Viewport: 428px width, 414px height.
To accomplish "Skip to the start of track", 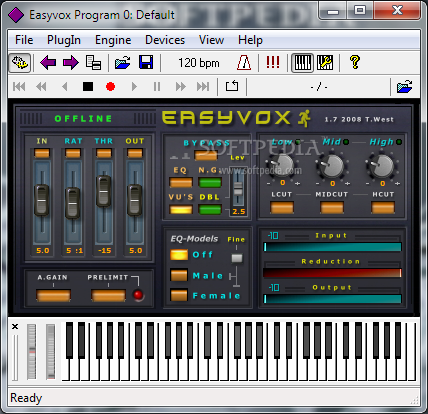I will pyautogui.click(x=19, y=87).
